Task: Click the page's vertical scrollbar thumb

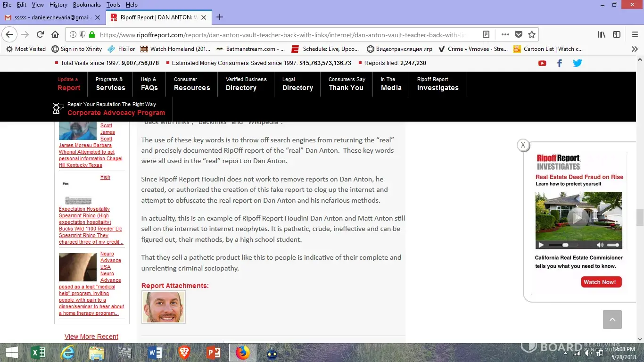Action: 640,217
